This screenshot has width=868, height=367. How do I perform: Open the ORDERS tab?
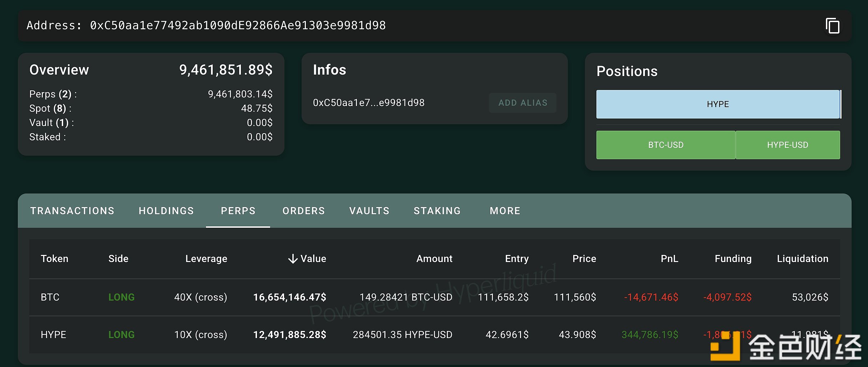tap(304, 211)
